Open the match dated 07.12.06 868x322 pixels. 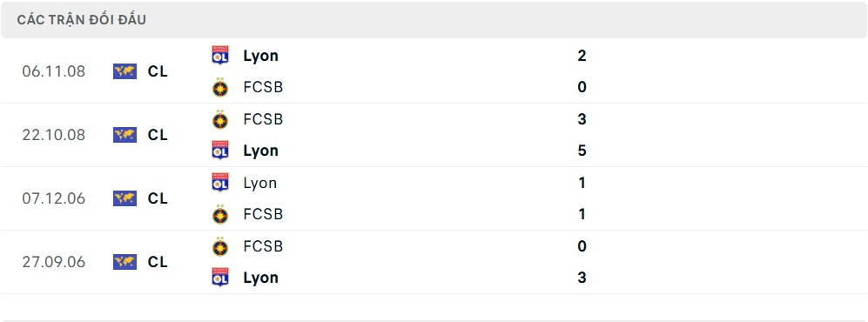click(434, 198)
